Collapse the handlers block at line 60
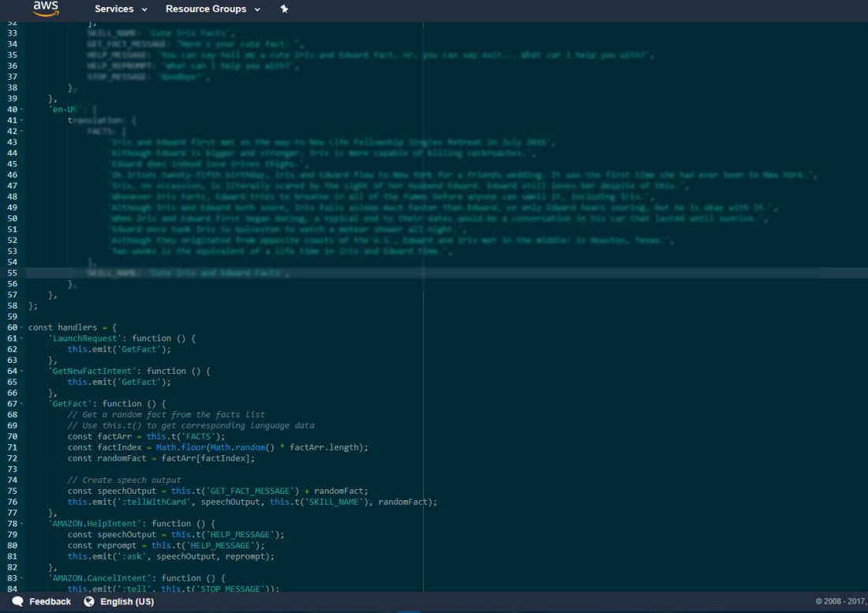The height and width of the screenshot is (613, 868). 21,327
